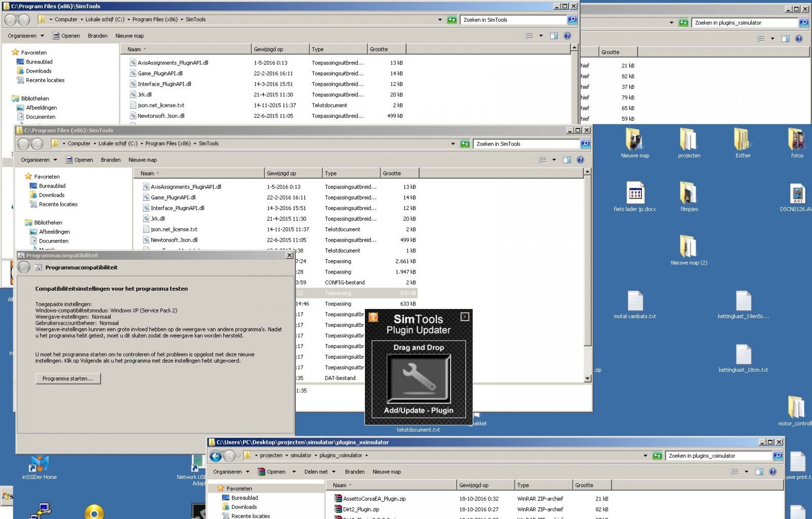Click refresh button in middle SimTools window
812x519 pixels.
coord(465,144)
